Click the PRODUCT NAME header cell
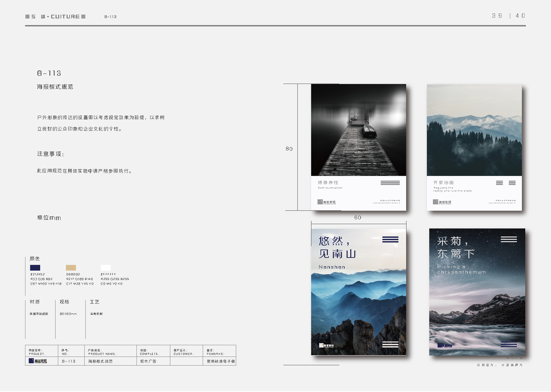The height and width of the screenshot is (392, 551). 111,351
